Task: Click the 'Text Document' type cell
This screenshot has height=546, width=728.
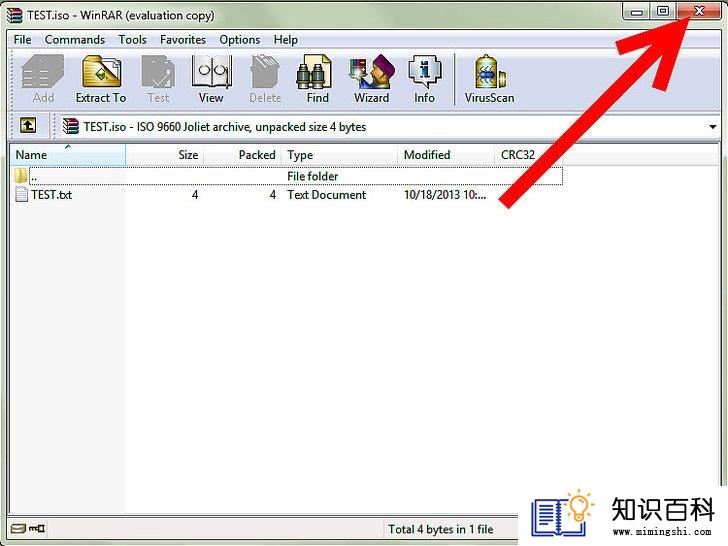Action: [326, 195]
